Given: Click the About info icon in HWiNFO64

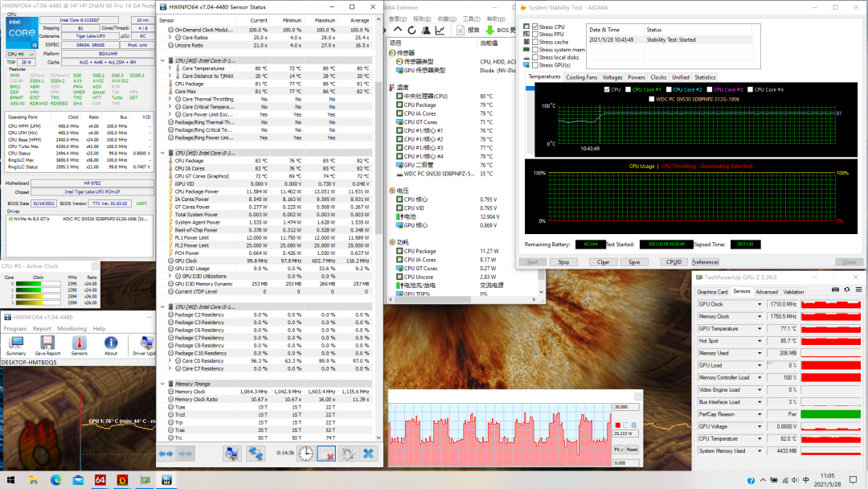Looking at the screenshot, I should 111,346.
